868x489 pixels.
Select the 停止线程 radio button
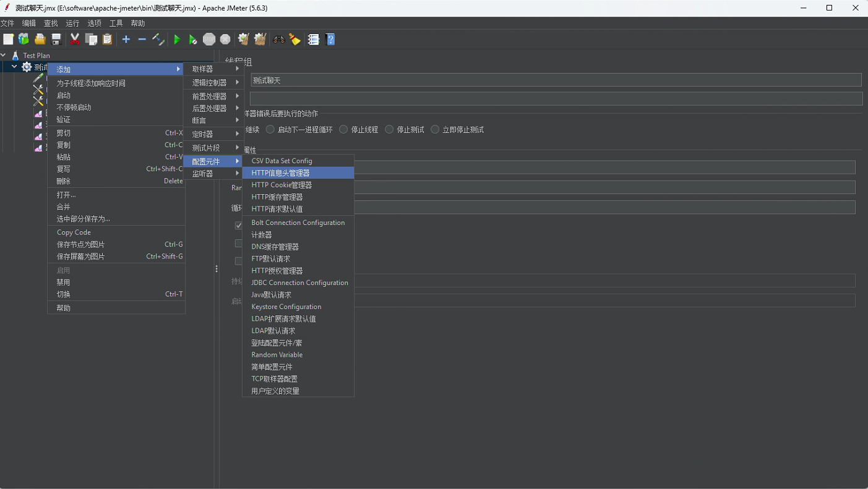[x=344, y=129]
